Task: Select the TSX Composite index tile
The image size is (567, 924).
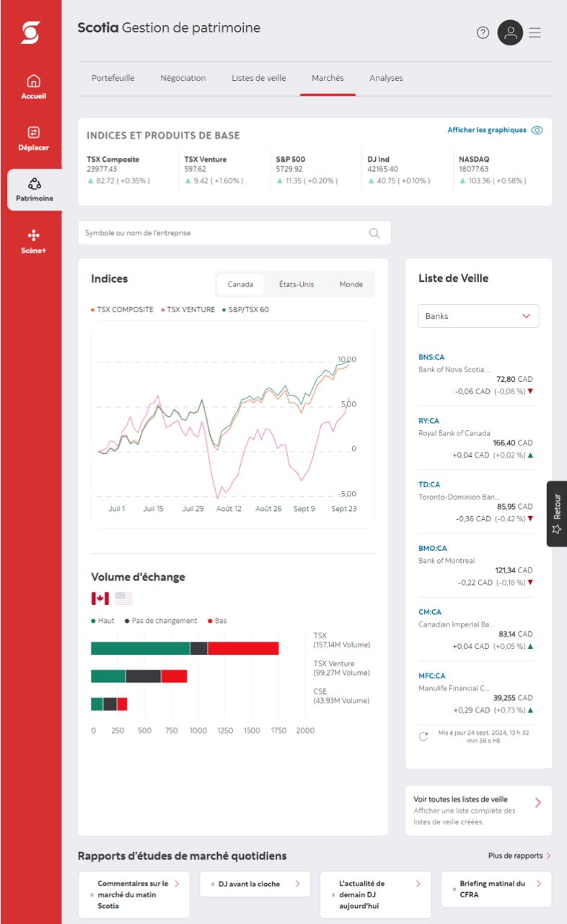Action: tap(128, 170)
